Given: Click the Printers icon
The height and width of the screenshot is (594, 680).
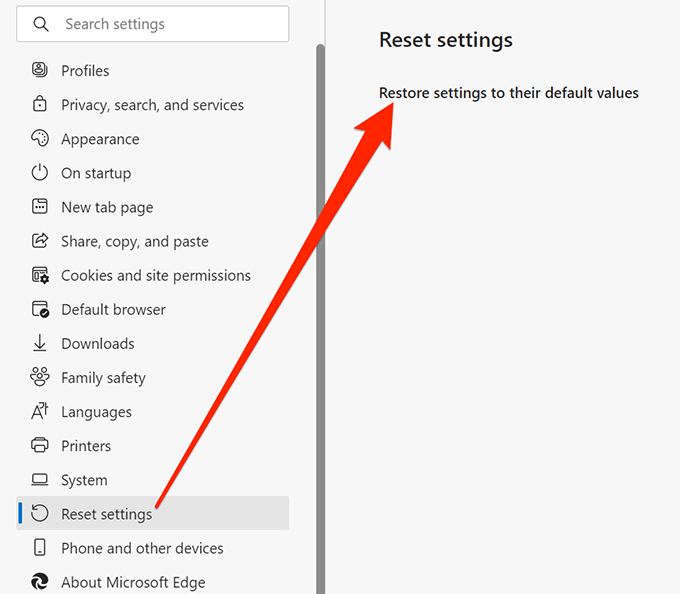Looking at the screenshot, I should click(x=40, y=446).
